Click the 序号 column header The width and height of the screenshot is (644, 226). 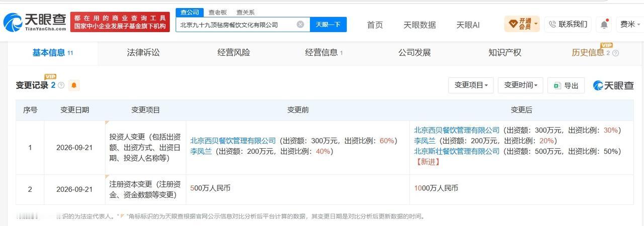click(30, 110)
